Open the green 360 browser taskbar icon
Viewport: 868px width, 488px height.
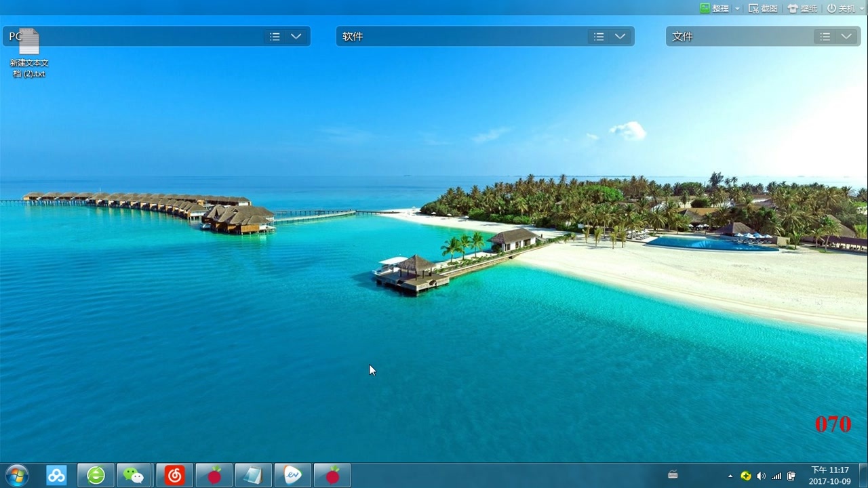point(96,475)
